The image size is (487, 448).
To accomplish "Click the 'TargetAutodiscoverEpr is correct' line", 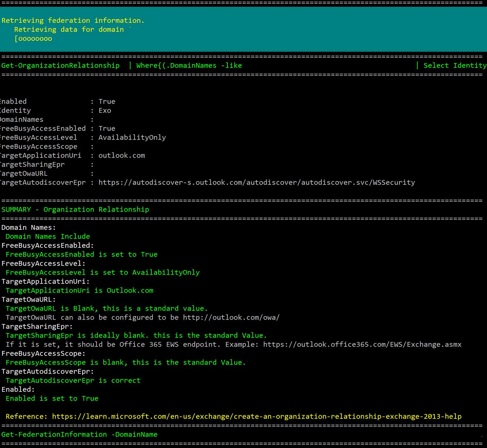I will (73, 381).
